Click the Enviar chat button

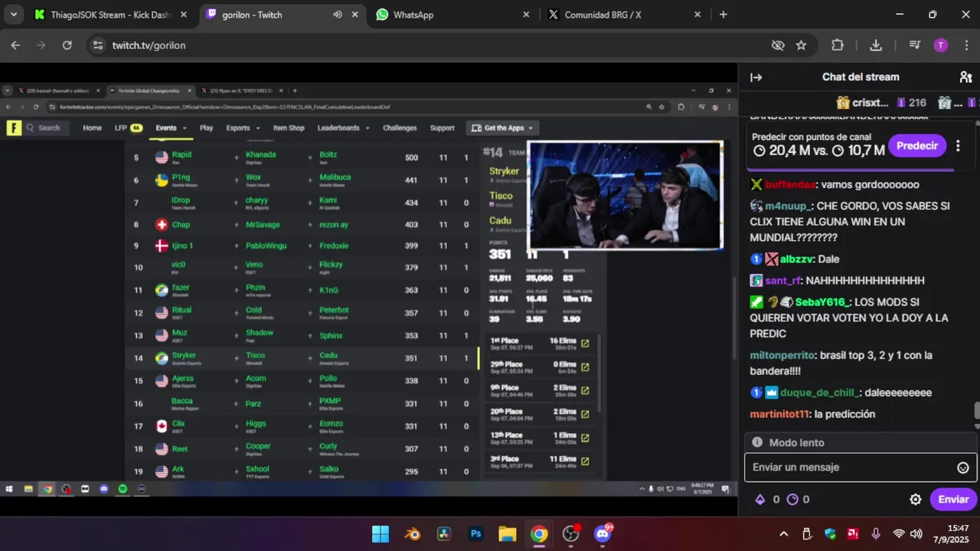coord(953,500)
